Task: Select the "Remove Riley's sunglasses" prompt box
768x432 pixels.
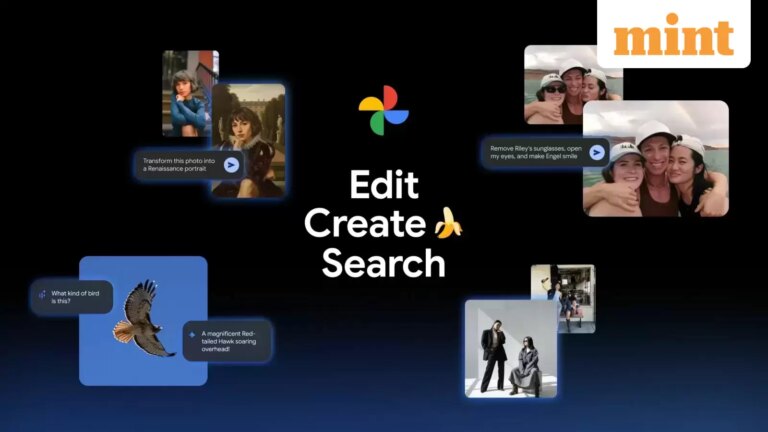Action: tap(546, 152)
